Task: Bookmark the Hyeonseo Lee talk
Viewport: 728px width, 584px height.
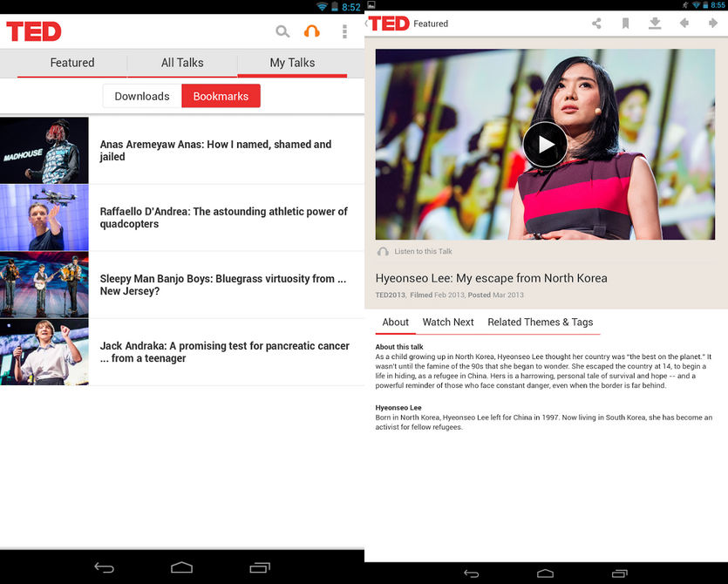Action: (625, 24)
